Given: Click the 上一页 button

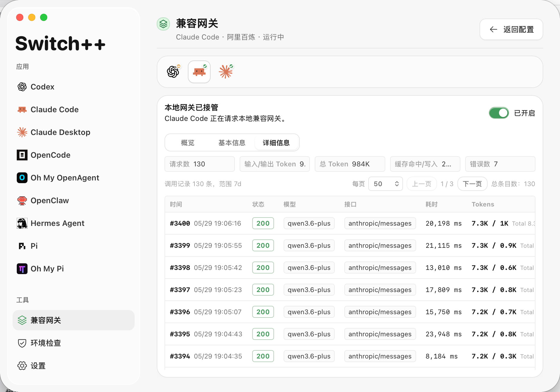Looking at the screenshot, I should [422, 184].
